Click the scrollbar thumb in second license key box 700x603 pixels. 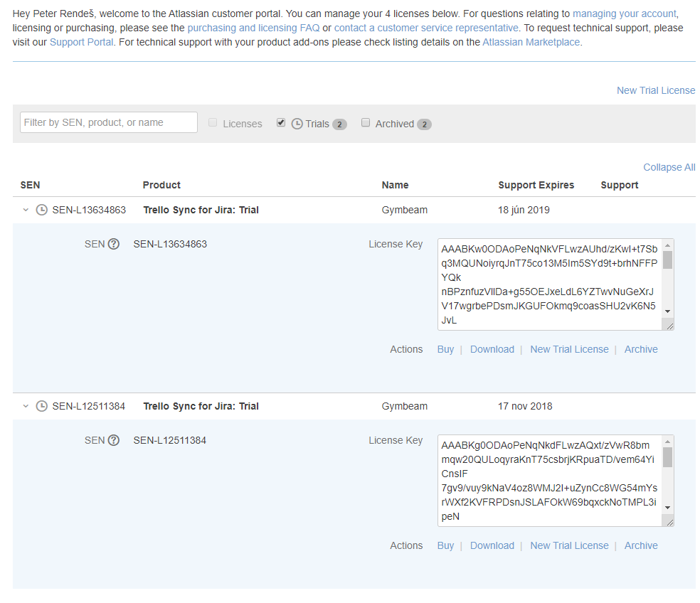pyautogui.click(x=667, y=457)
